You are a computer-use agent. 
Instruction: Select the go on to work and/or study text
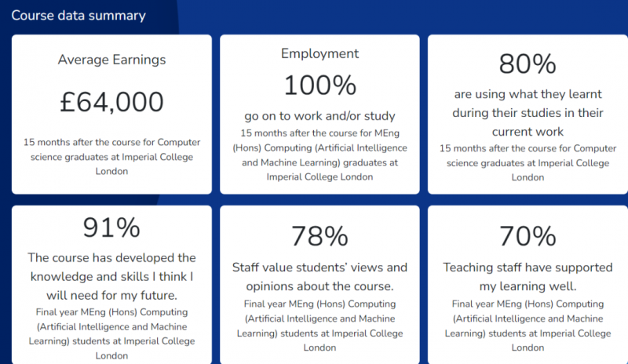tap(319, 116)
